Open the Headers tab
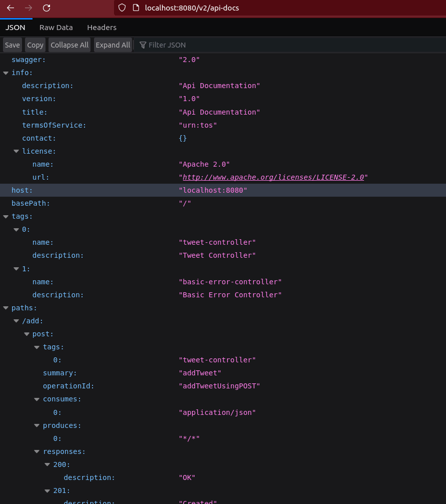Screen dimensions: 446x504 click(x=101, y=28)
